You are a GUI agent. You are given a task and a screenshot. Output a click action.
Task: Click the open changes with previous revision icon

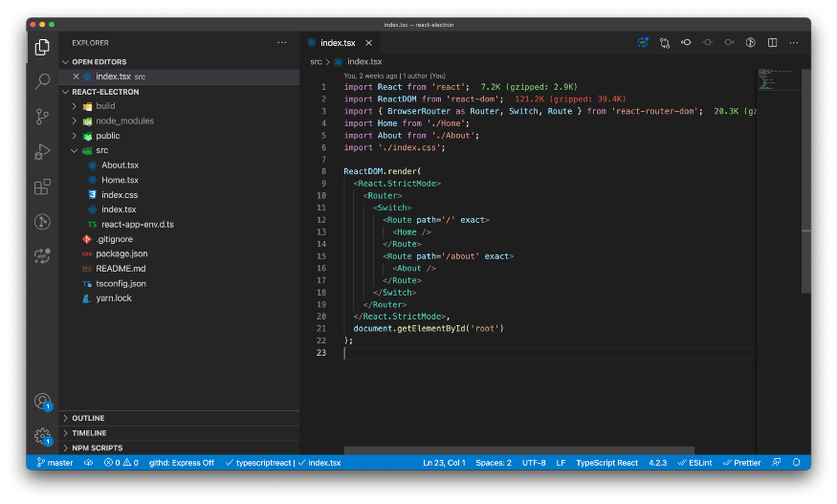click(x=686, y=43)
